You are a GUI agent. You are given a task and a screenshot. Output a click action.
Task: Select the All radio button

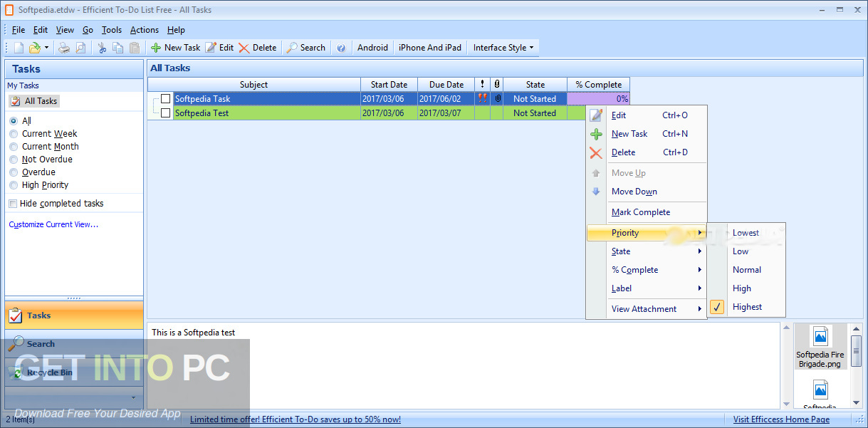click(x=14, y=121)
